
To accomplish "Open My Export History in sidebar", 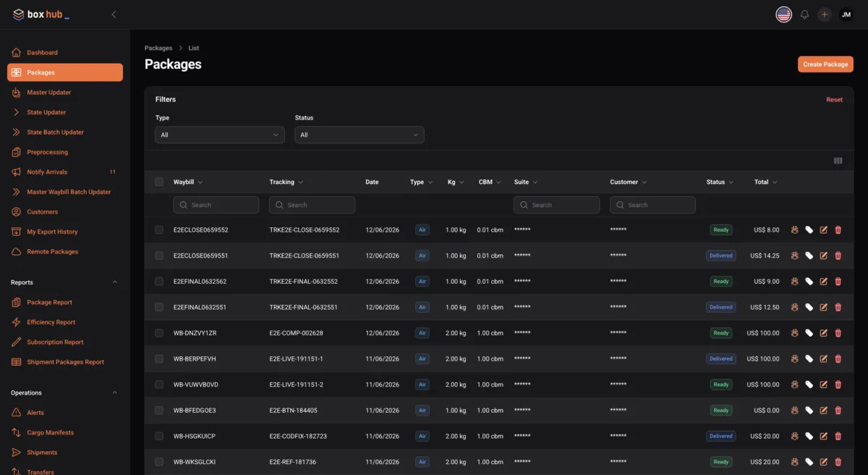I will point(65,232).
